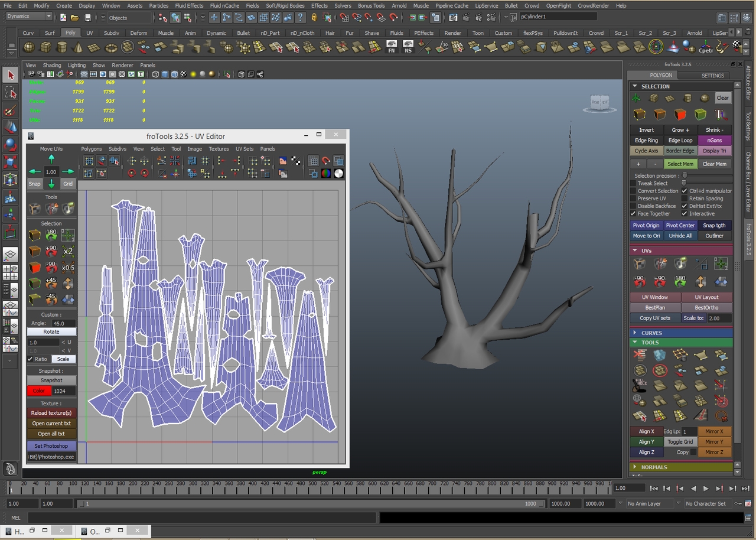Uncheck the Face Together checkbox
This screenshot has width=756, height=540.
[634, 214]
